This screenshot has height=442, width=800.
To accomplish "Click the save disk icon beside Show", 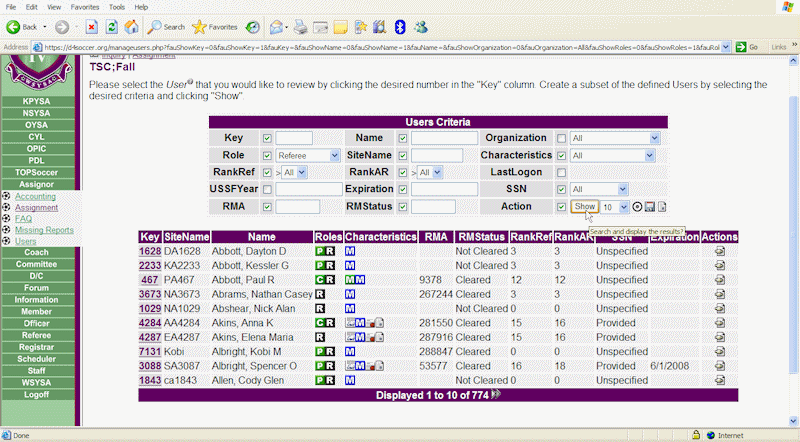I will 650,206.
